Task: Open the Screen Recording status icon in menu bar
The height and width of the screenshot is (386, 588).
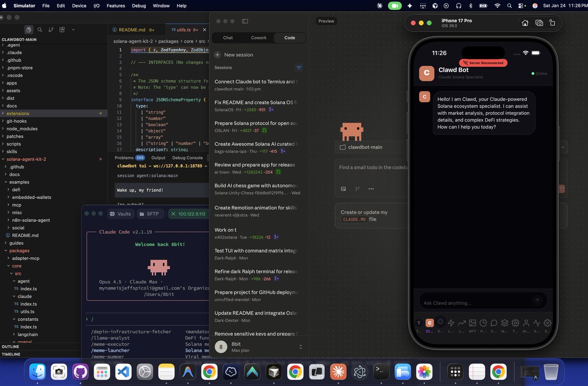Action: coord(395,6)
